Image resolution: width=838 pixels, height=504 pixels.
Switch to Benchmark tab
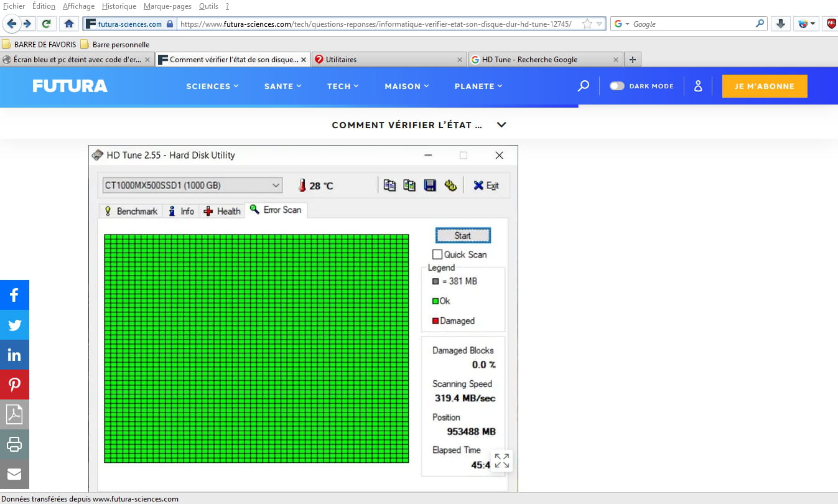[131, 211]
